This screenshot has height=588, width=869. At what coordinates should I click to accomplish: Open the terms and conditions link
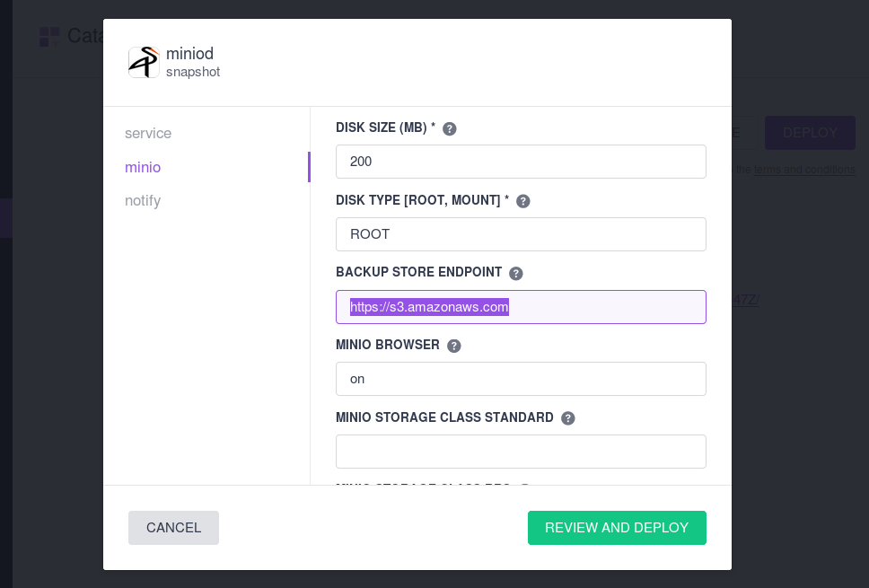(x=804, y=170)
